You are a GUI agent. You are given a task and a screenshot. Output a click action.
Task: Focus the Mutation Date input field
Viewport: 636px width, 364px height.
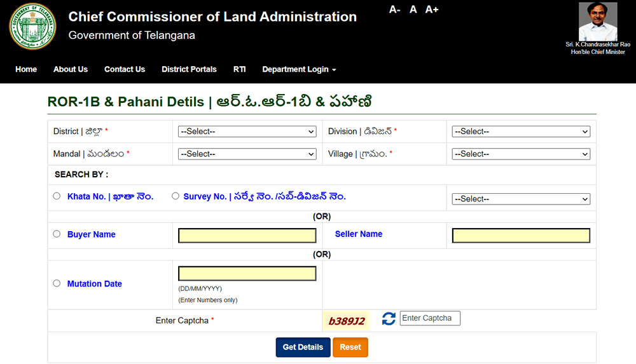(x=247, y=274)
